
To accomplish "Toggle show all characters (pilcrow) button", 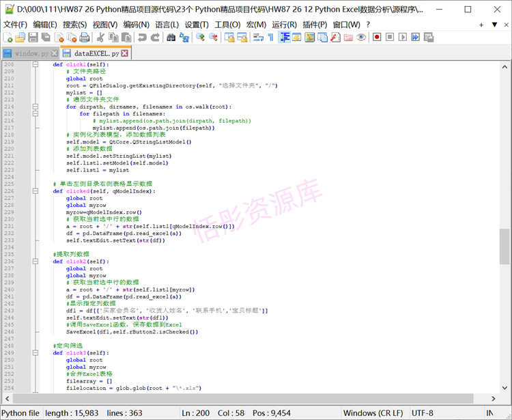I will [271, 38].
